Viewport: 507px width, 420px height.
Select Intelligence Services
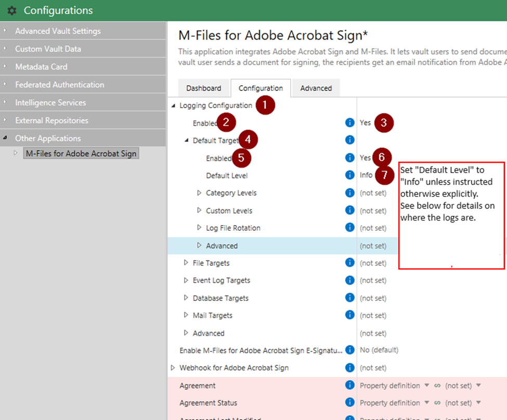coord(83,102)
